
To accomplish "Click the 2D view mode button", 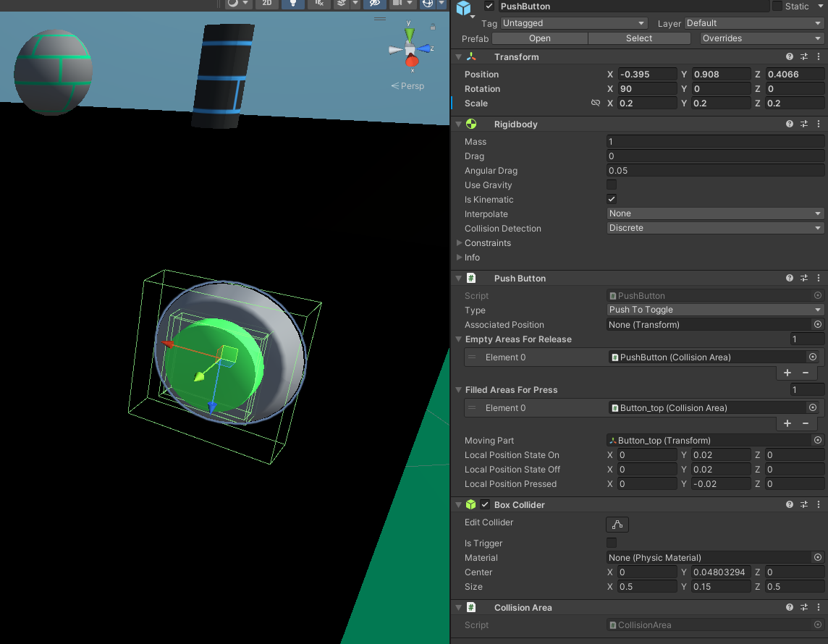I will [x=267, y=4].
